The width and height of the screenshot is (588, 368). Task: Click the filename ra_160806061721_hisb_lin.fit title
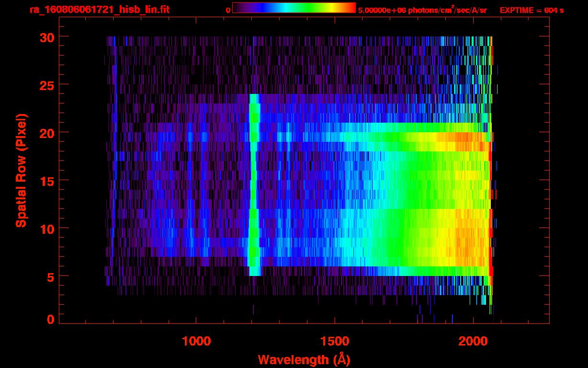(99, 10)
